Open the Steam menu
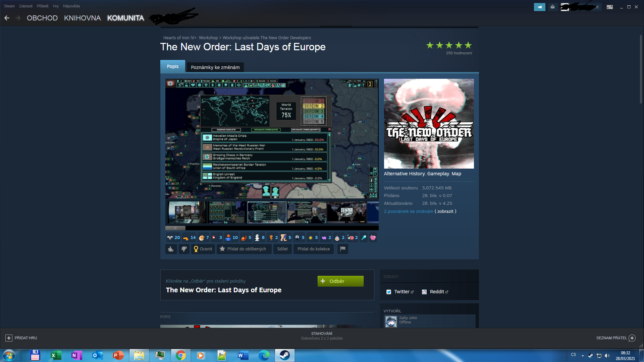644x362 pixels. 9,6
